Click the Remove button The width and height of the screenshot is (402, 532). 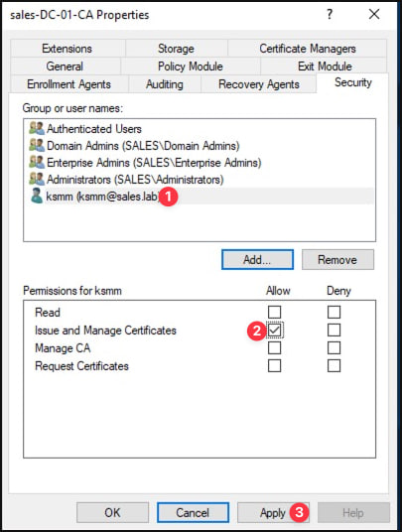tap(337, 260)
